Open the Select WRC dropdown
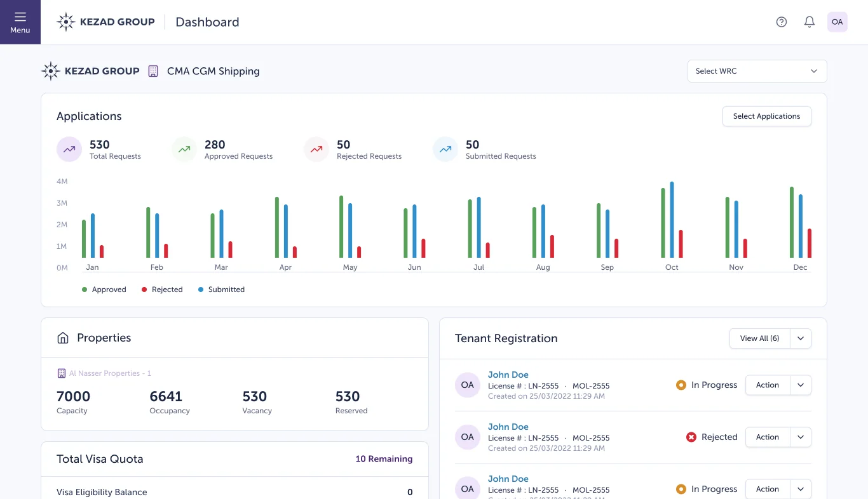 tap(757, 71)
